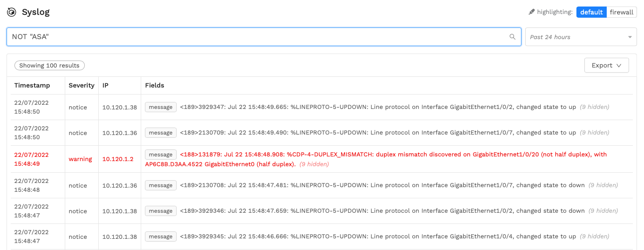Click the Syslog logo icon
This screenshot has height=250, width=644.
coord(12,12)
